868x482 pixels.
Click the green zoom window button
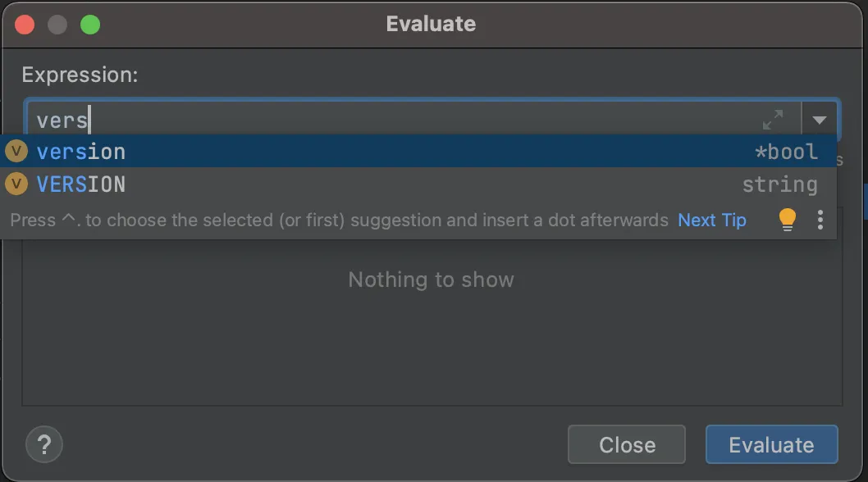tap(90, 24)
